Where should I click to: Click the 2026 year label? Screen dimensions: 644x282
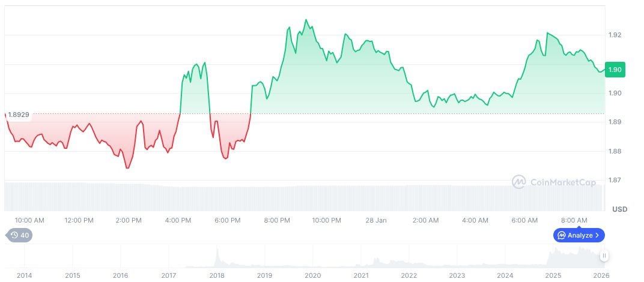click(601, 275)
